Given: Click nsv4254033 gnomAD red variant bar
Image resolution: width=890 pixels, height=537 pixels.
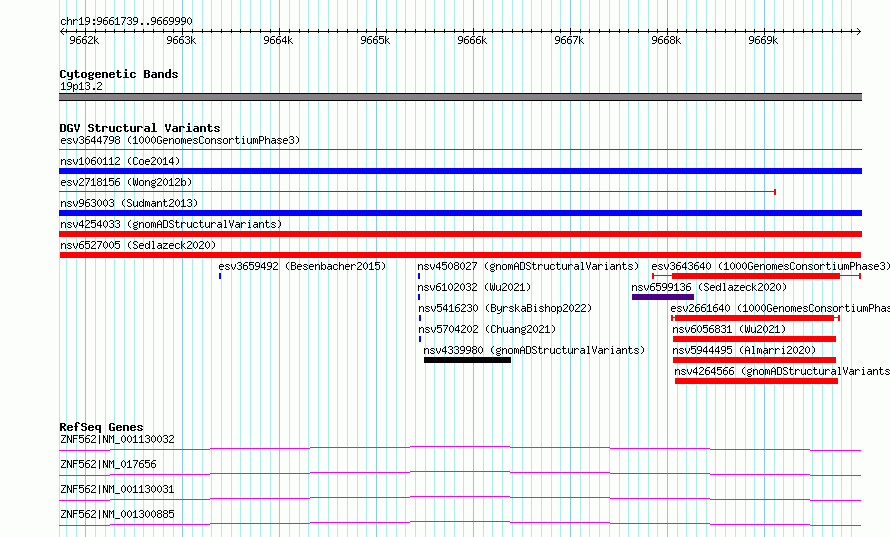Looking at the screenshot, I should pyautogui.click(x=460, y=234).
